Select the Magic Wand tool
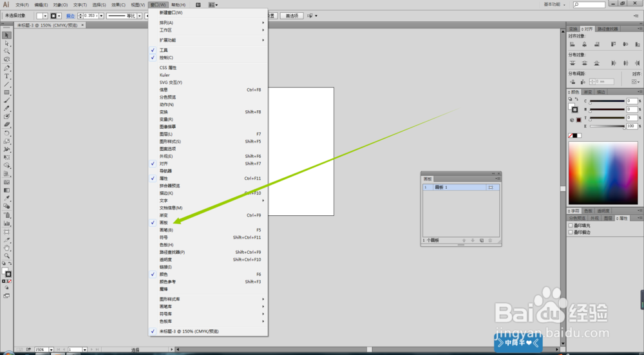Image resolution: width=644 pixels, height=355 pixels. coord(6,52)
